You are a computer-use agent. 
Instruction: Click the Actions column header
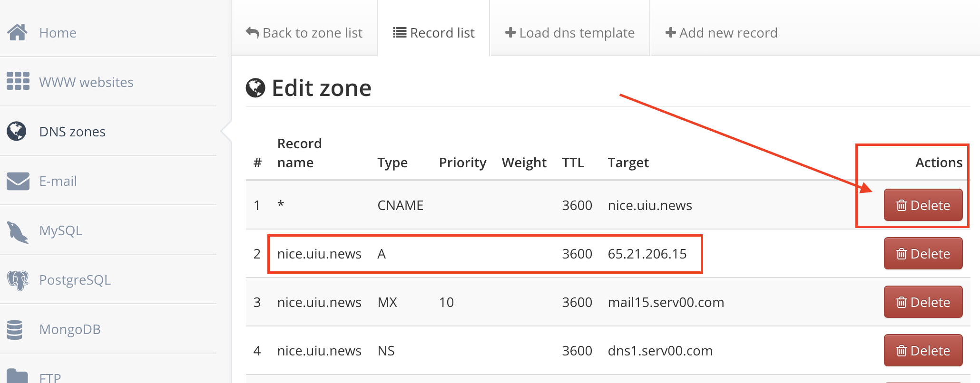939,163
